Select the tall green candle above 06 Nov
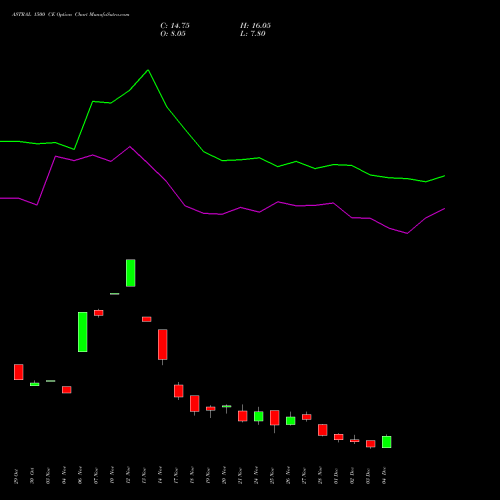 coord(83,332)
